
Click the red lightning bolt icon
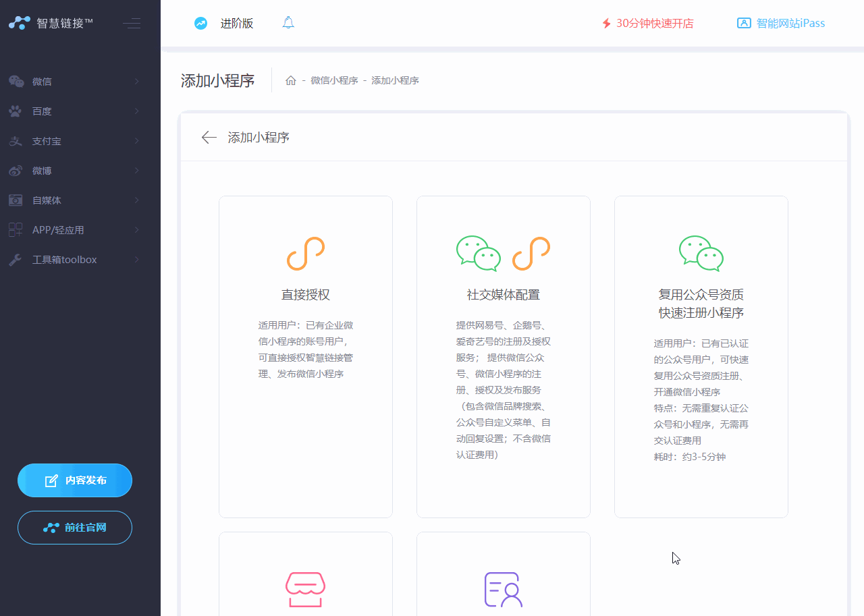[x=606, y=24]
